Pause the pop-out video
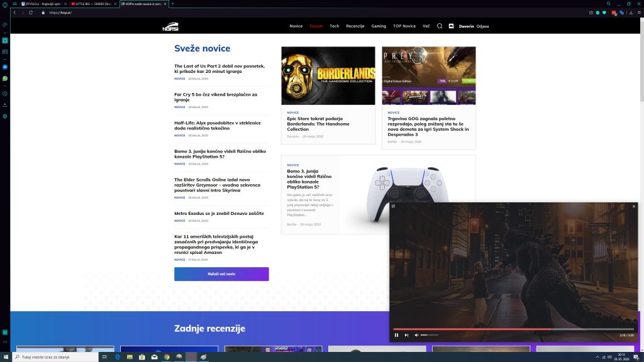 (x=396, y=335)
